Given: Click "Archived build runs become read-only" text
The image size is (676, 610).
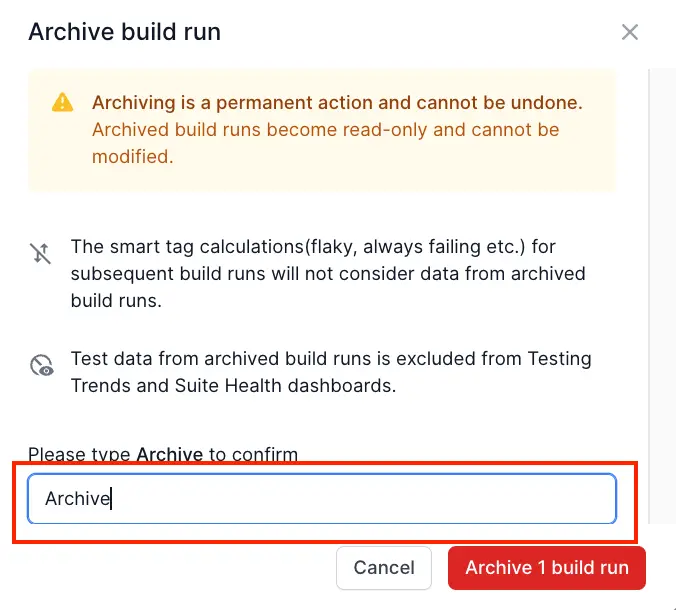Looking at the screenshot, I should tap(260, 130).
